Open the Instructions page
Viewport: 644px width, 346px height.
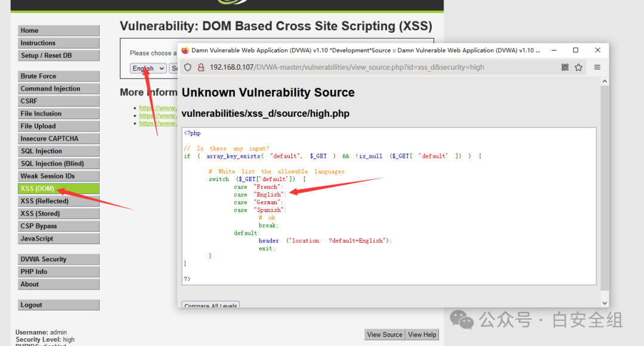click(58, 43)
